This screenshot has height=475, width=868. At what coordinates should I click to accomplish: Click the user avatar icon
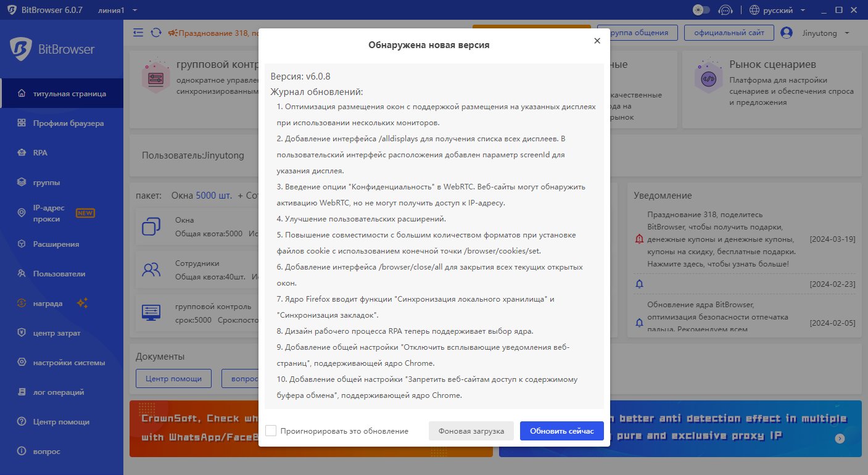click(787, 33)
